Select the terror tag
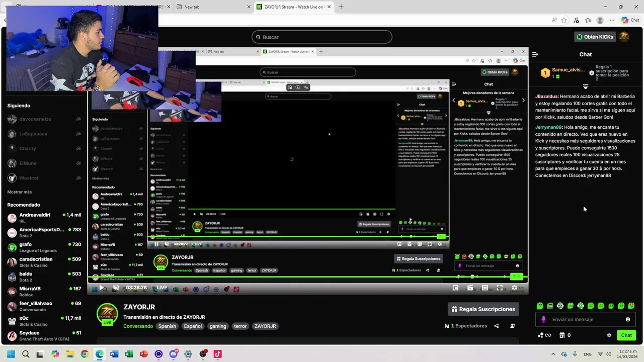 click(x=240, y=326)
